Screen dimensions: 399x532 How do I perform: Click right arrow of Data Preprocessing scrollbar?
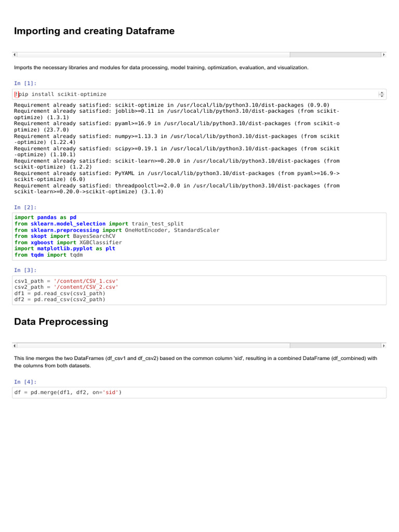384,345
